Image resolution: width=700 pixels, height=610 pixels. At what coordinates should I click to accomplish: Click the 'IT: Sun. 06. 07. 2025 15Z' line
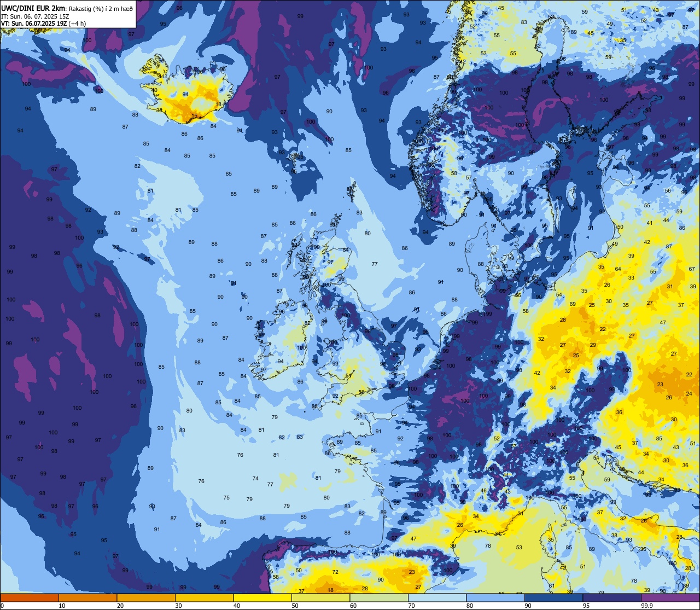(x=35, y=16)
